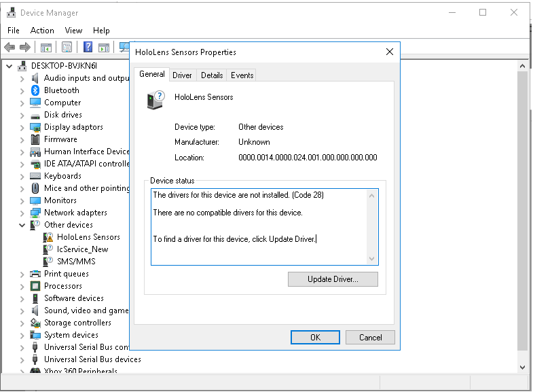Viewport: 533px width, 392px height.
Task: Click Device status scroll down arrow
Action: 371,259
